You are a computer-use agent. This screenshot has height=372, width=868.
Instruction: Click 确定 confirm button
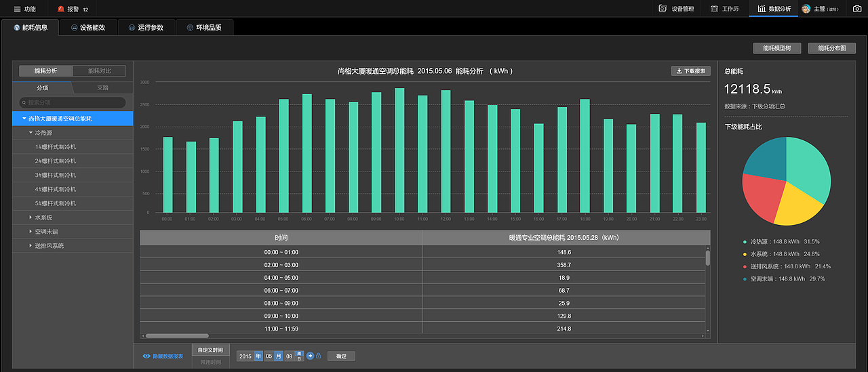coord(341,356)
